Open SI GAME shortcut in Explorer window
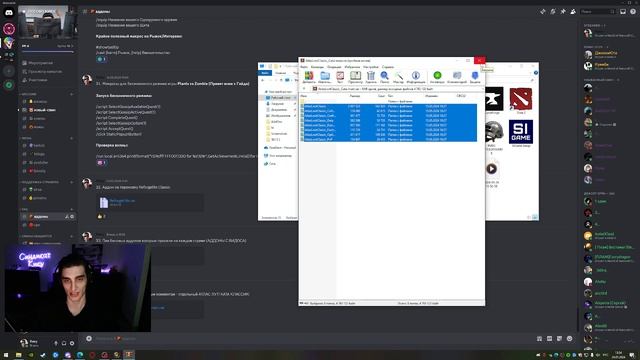 [x=521, y=133]
